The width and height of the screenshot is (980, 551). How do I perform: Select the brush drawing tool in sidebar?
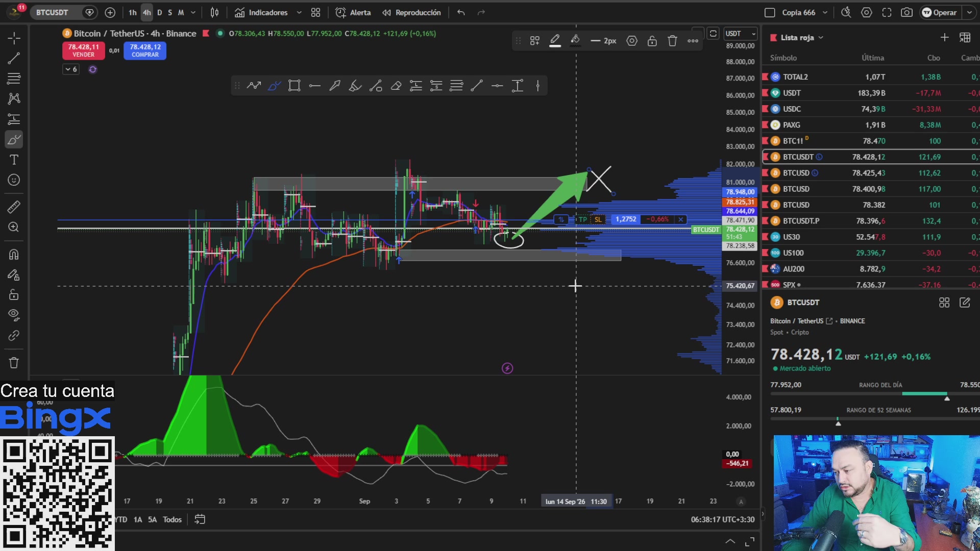click(14, 139)
